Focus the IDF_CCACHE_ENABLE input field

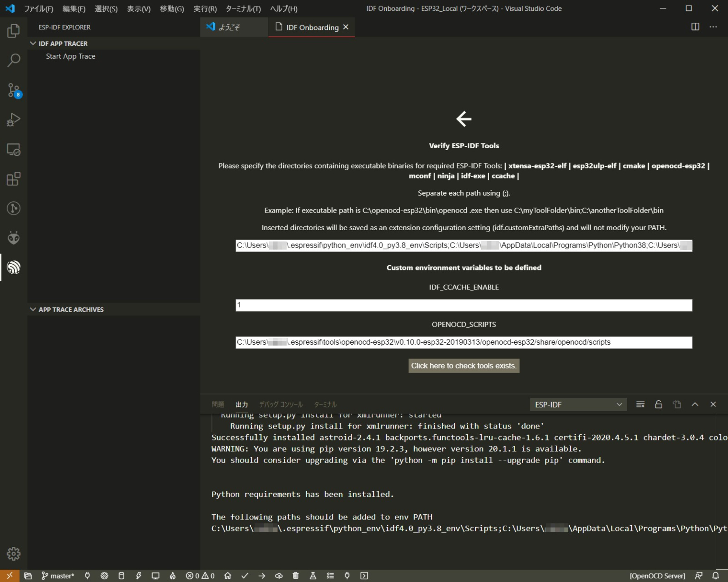pyautogui.click(x=464, y=305)
